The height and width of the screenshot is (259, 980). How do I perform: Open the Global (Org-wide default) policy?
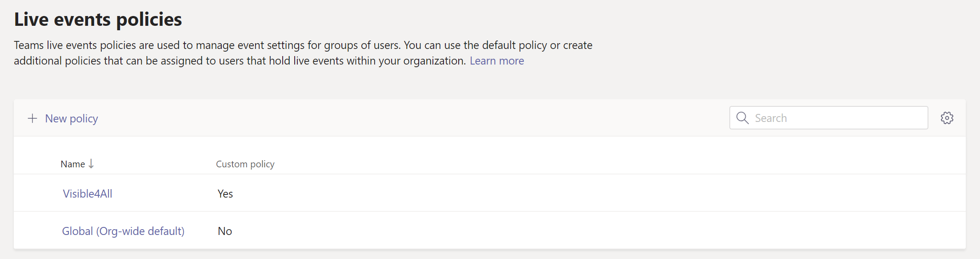[123, 231]
